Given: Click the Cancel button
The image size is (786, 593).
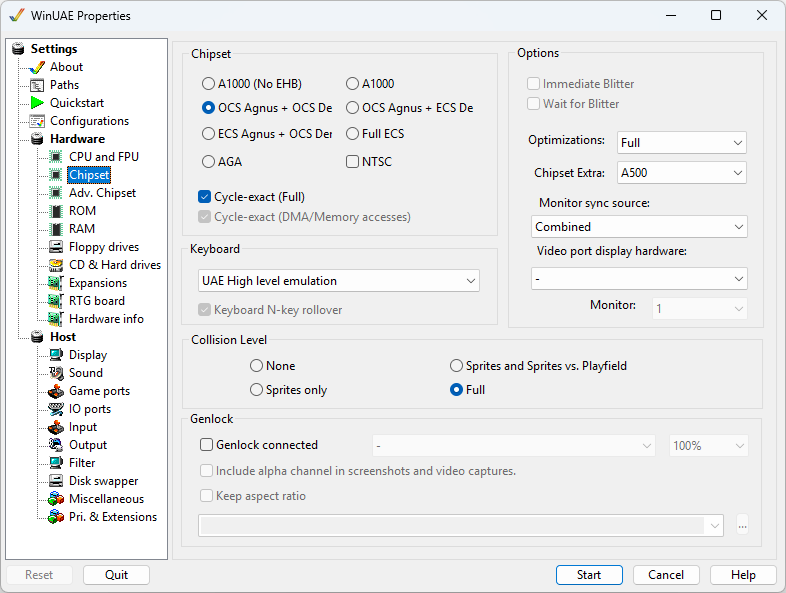Looking at the screenshot, I should point(666,575).
